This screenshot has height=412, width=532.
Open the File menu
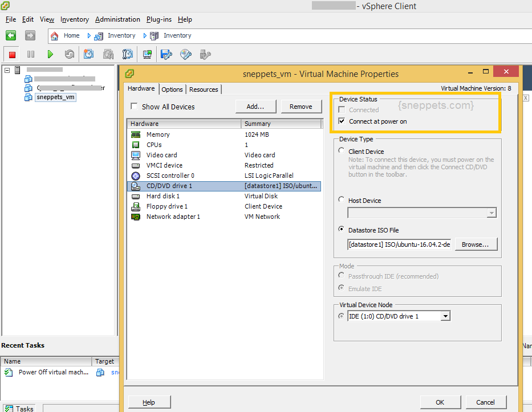pos(11,19)
